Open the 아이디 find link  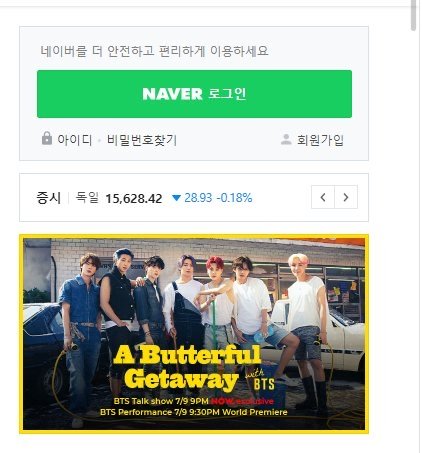pyautogui.click(x=74, y=140)
